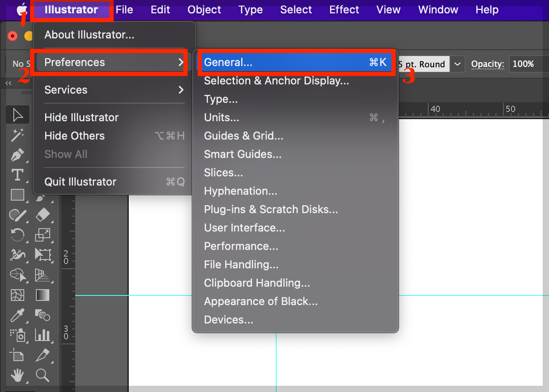Image resolution: width=549 pixels, height=392 pixels.
Task: Open the 5 pt. Round brush dropdown
Action: coord(457,64)
